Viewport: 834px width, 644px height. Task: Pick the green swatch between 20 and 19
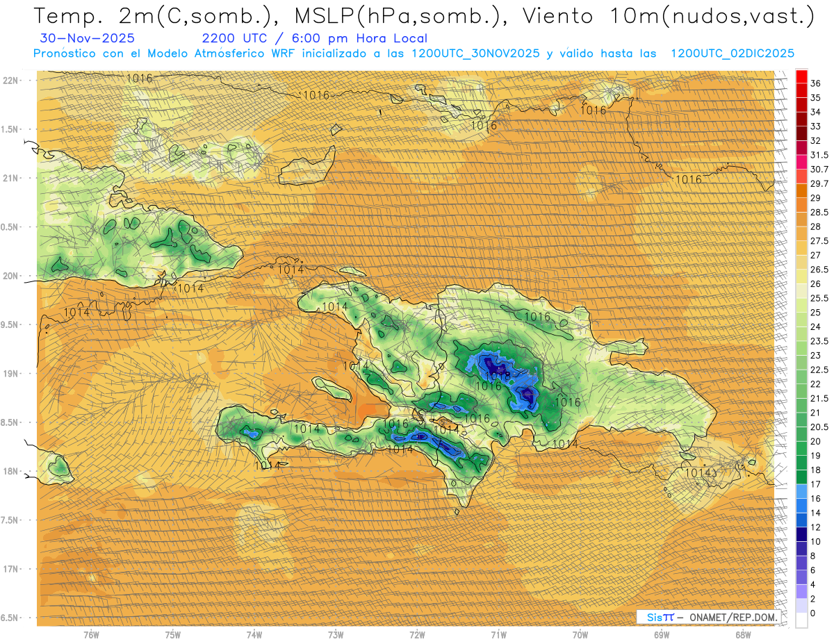[x=801, y=448]
